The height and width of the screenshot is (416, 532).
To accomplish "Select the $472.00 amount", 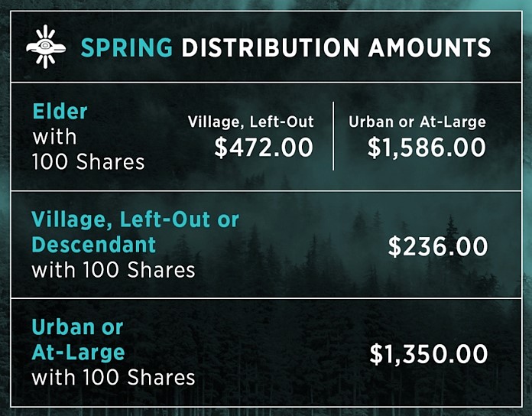I will coord(264,147).
